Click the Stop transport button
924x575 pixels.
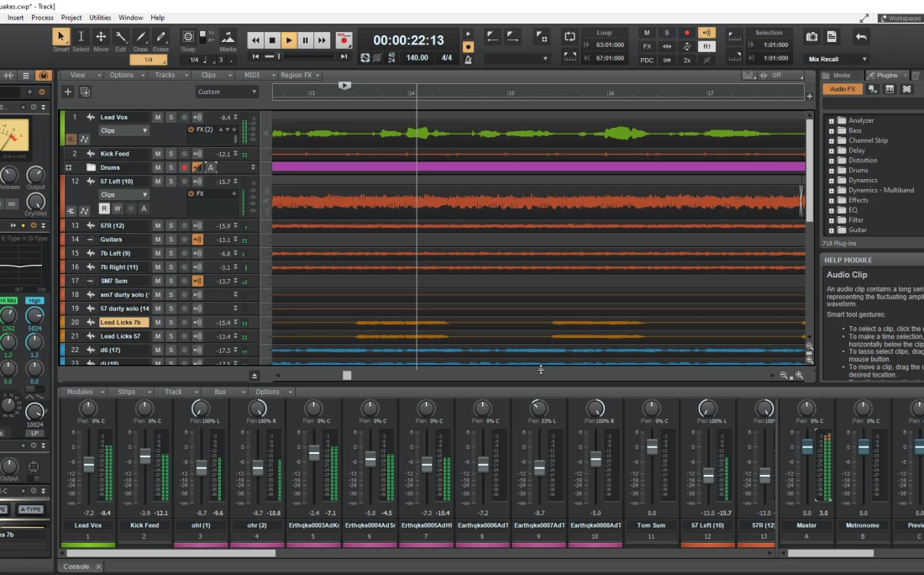(272, 40)
